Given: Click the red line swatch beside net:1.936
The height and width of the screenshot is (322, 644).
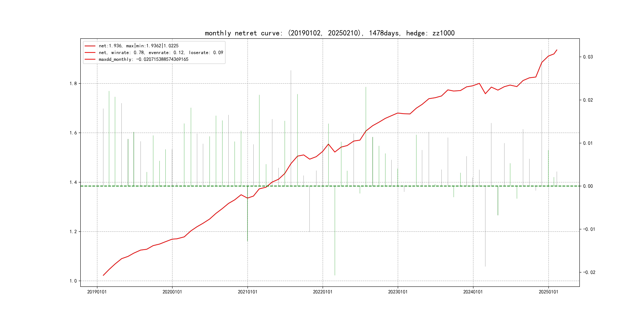Looking at the screenshot, I should 90,46.
